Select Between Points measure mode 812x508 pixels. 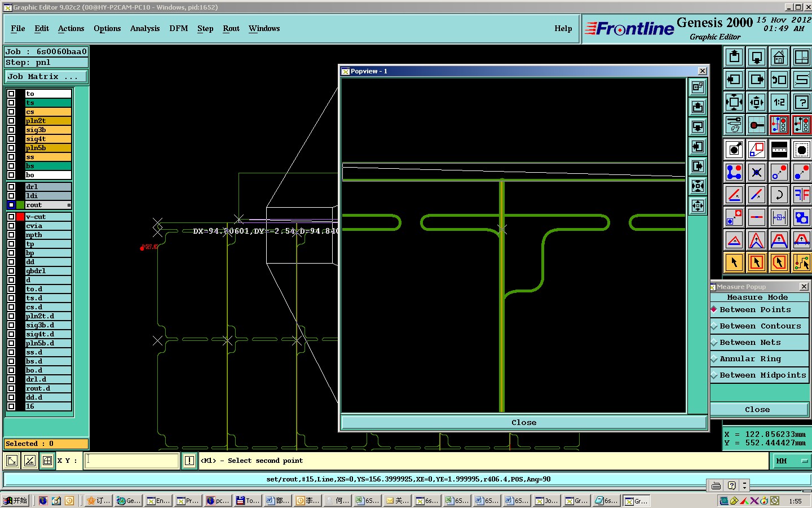(759, 310)
